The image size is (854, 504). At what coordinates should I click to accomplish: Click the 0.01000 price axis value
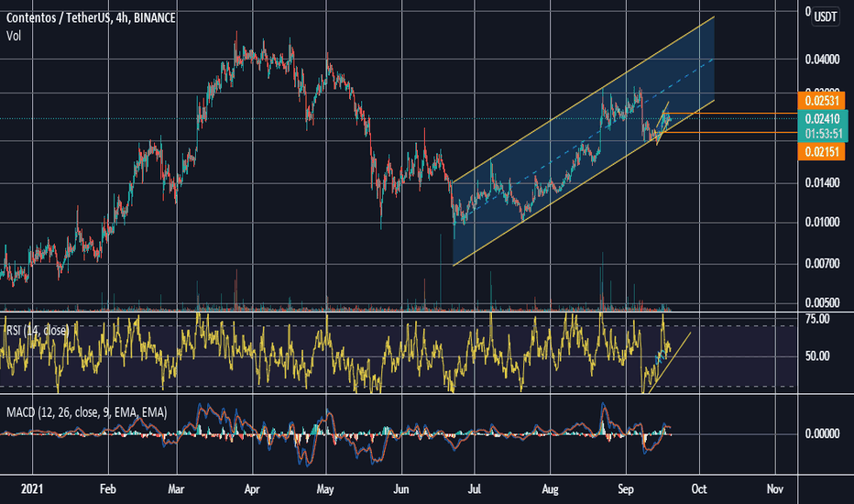(822, 223)
